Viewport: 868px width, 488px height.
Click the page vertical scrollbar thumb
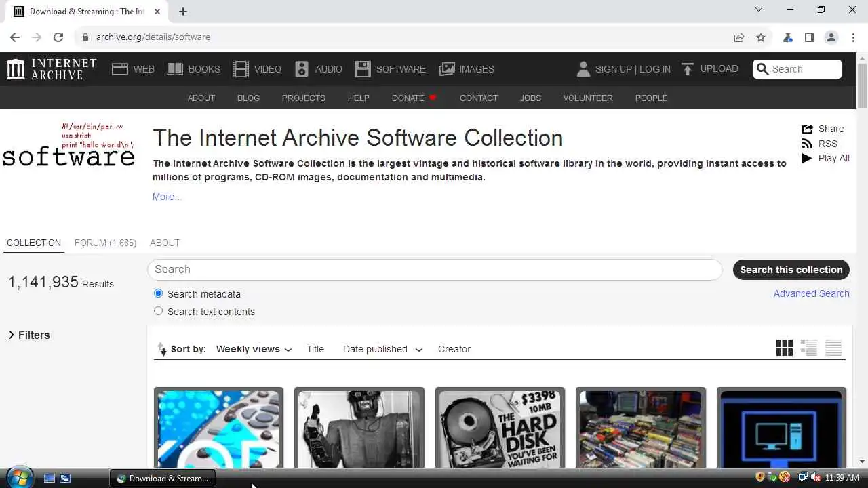click(x=863, y=85)
